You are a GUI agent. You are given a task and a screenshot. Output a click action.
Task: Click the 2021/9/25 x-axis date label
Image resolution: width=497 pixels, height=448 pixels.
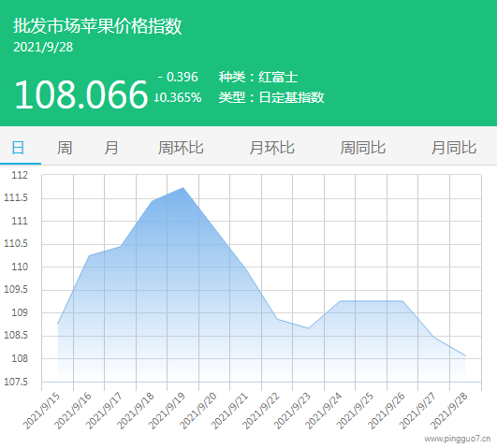(x=355, y=411)
